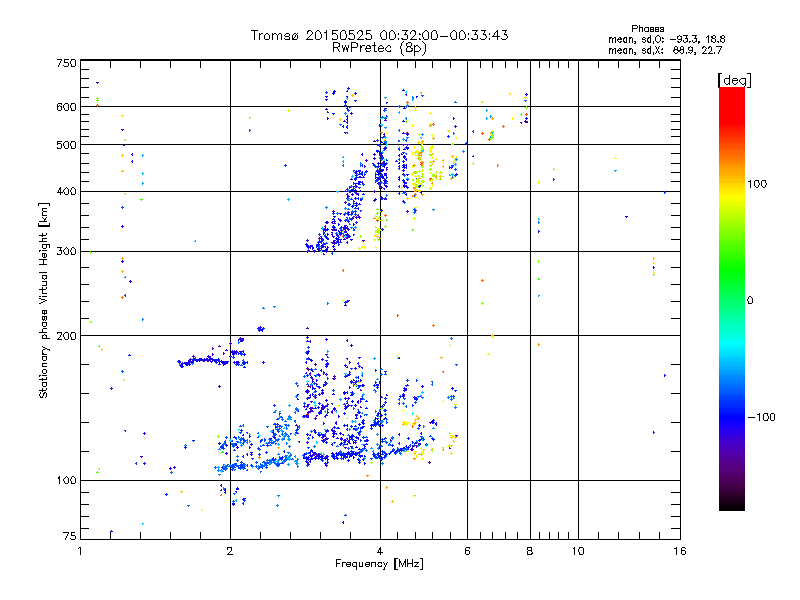800x600 pixels.
Task: Click the x-axis tick label '4'
Action: 380,551
